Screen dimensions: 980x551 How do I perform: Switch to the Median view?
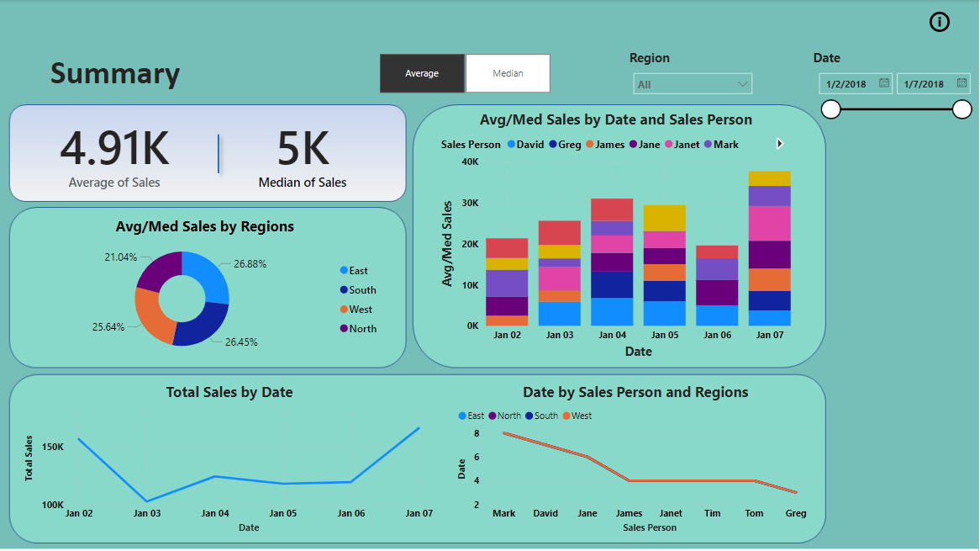(508, 73)
